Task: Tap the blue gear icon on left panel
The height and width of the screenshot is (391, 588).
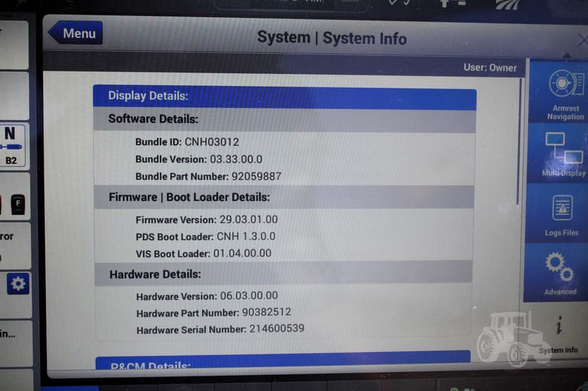Action: (18, 284)
